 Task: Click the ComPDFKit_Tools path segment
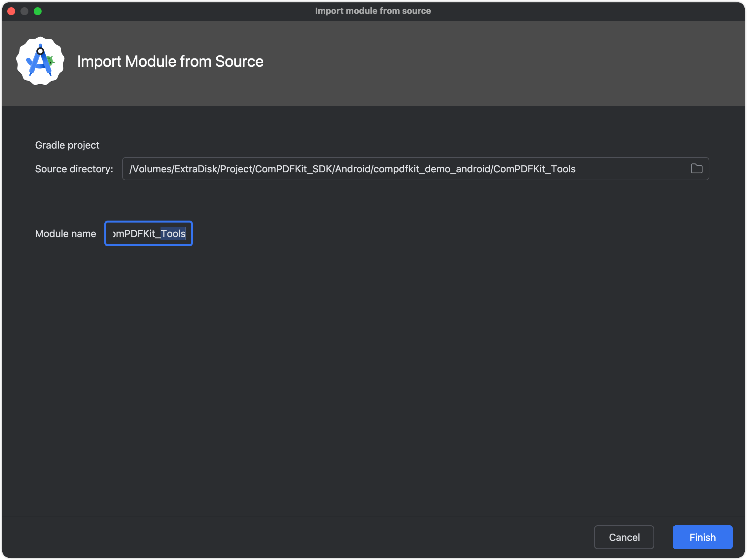click(x=534, y=169)
